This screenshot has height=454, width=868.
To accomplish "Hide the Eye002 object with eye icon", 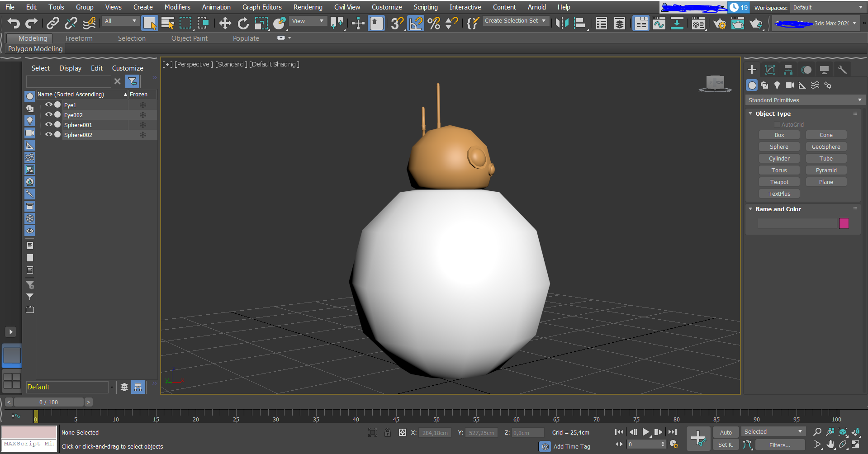I will (x=48, y=114).
